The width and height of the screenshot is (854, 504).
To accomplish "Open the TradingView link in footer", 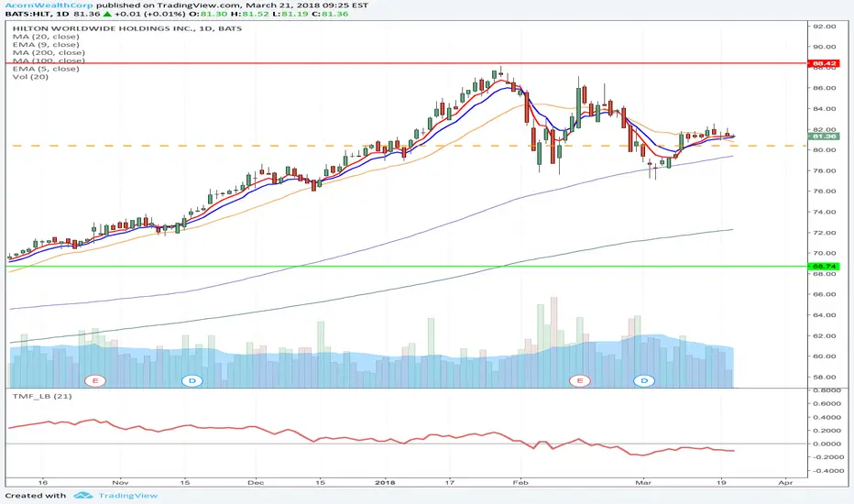I will coord(128,495).
